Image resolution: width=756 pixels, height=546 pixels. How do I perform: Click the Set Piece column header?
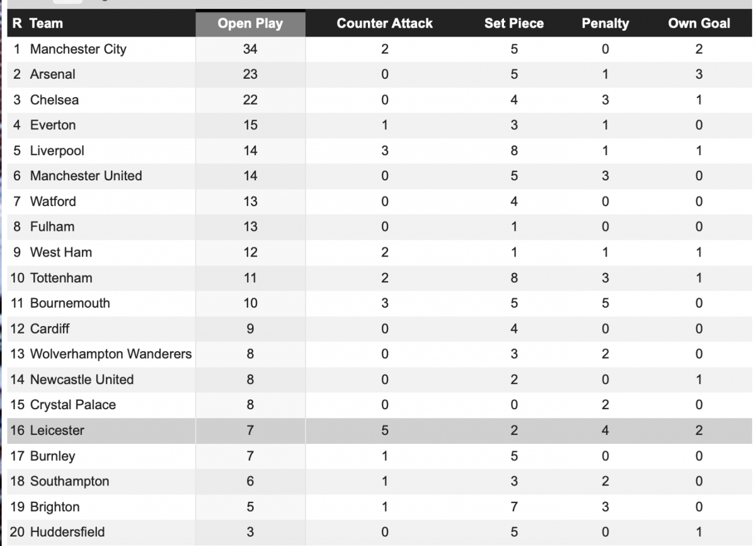coord(514,23)
